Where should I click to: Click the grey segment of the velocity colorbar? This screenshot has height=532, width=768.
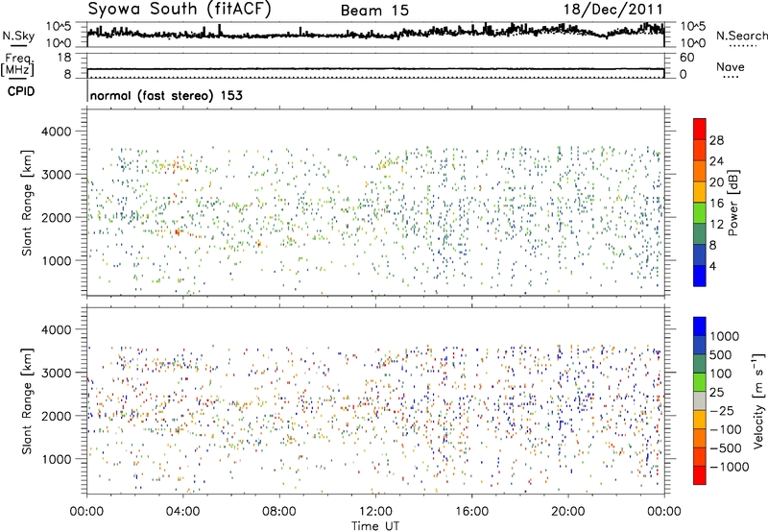click(x=700, y=400)
